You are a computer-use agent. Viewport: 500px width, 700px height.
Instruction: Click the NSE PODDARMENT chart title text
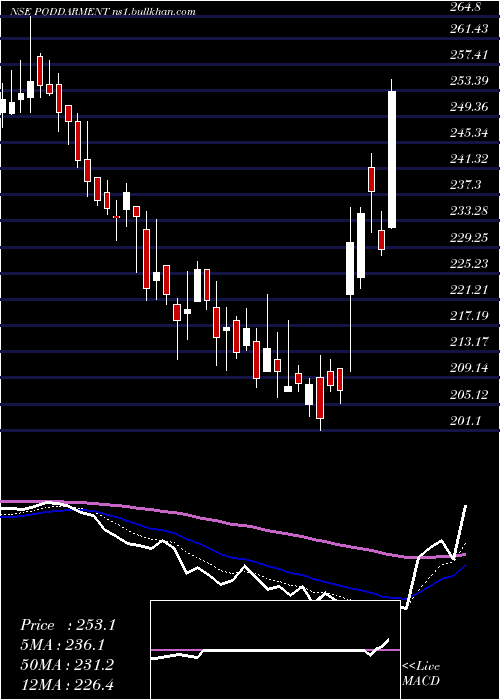click(x=103, y=12)
